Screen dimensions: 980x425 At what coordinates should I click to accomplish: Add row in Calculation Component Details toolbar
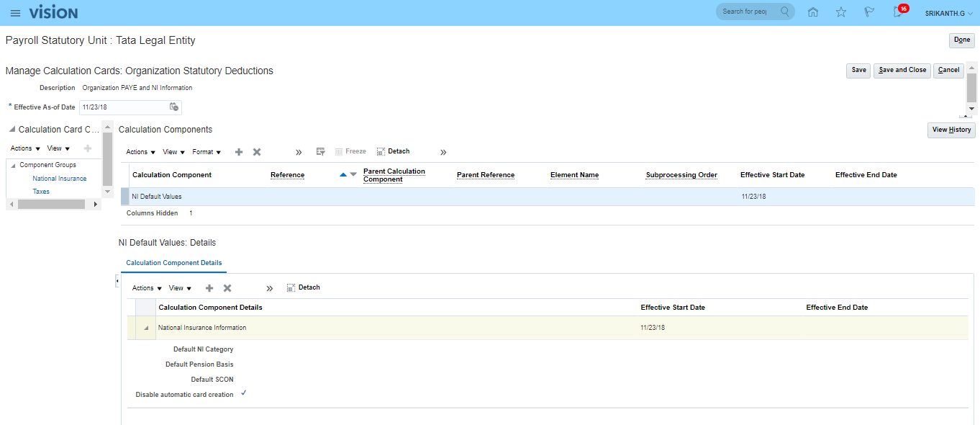209,288
